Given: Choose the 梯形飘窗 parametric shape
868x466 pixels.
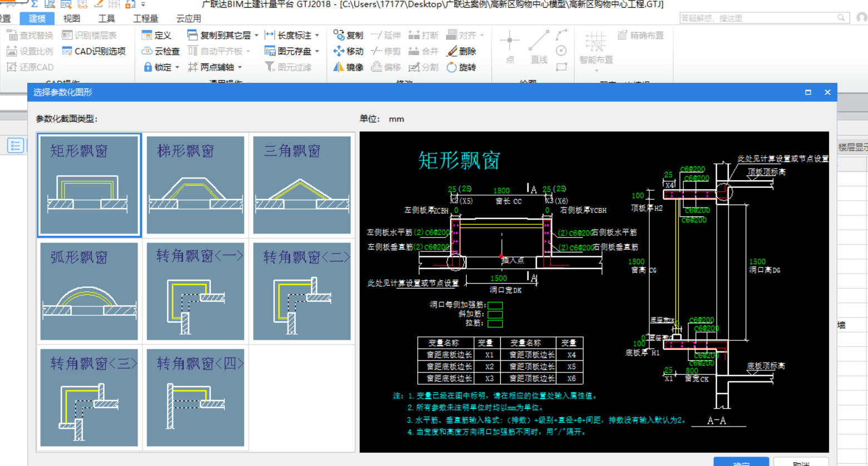Looking at the screenshot, I should click(x=195, y=185).
